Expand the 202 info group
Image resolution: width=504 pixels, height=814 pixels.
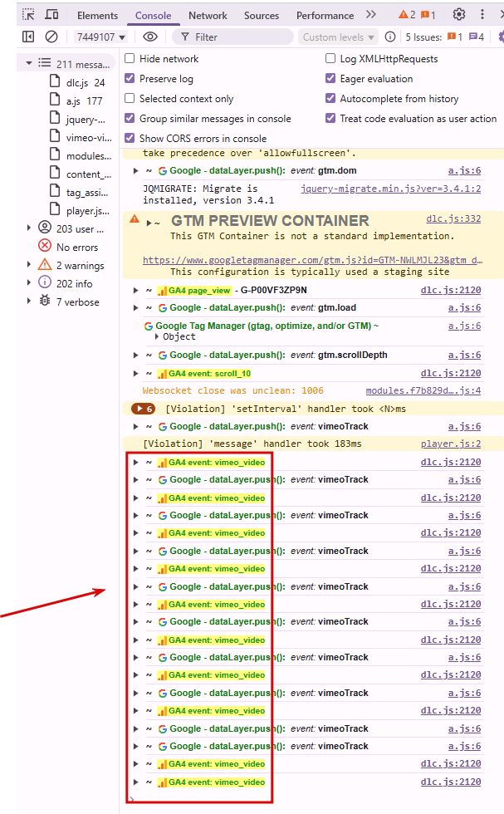point(29,283)
